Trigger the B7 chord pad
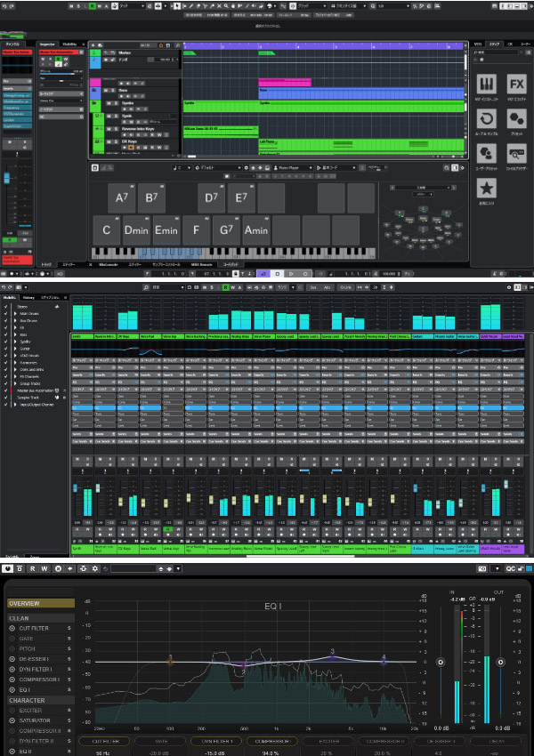Image resolution: width=534 pixels, height=756 pixels. 151,197
